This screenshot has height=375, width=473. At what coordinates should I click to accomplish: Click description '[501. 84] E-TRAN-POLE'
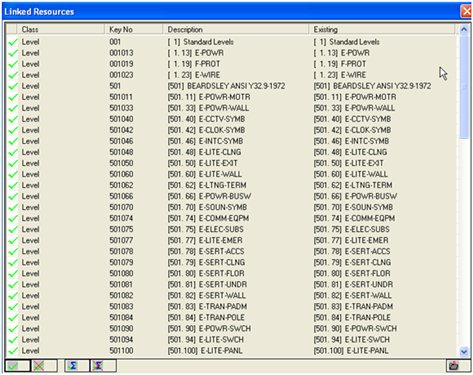tap(206, 317)
